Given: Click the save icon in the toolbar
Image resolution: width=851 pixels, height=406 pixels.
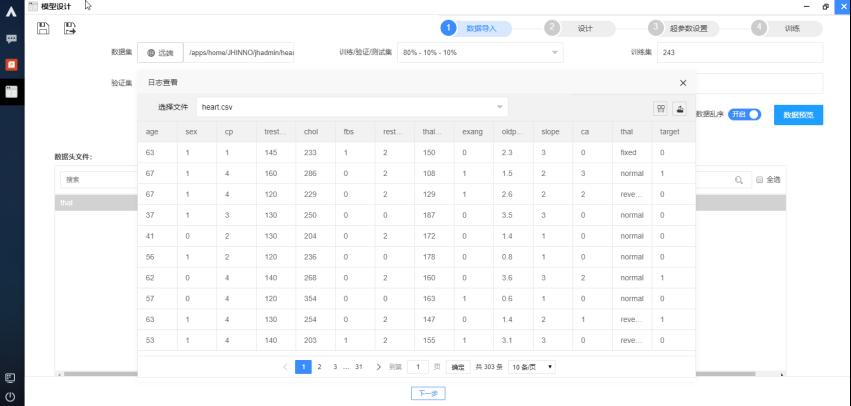Looking at the screenshot, I should click(x=43, y=28).
